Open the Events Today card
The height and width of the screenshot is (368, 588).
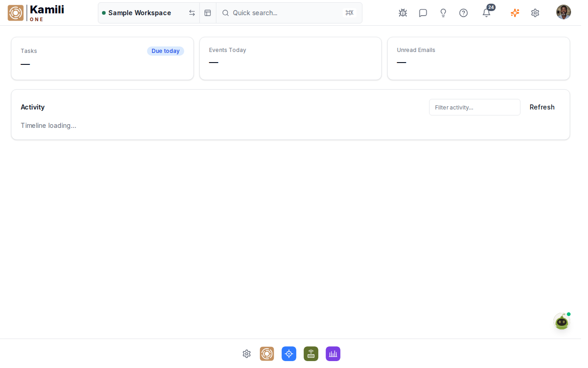[290, 58]
